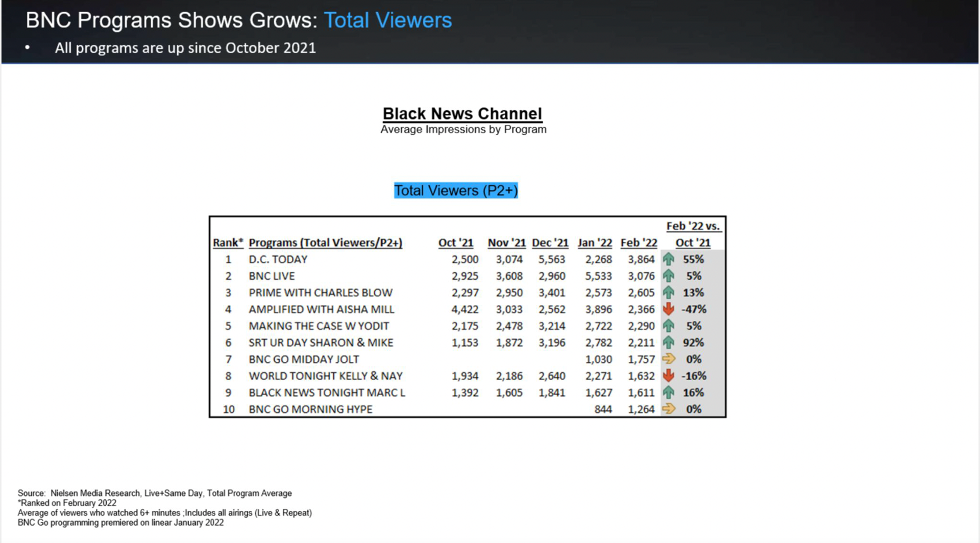Click the 'Programs (Total Viewers/P2+)' column header
Image resolution: width=980 pixels, height=543 pixels.
pos(326,243)
